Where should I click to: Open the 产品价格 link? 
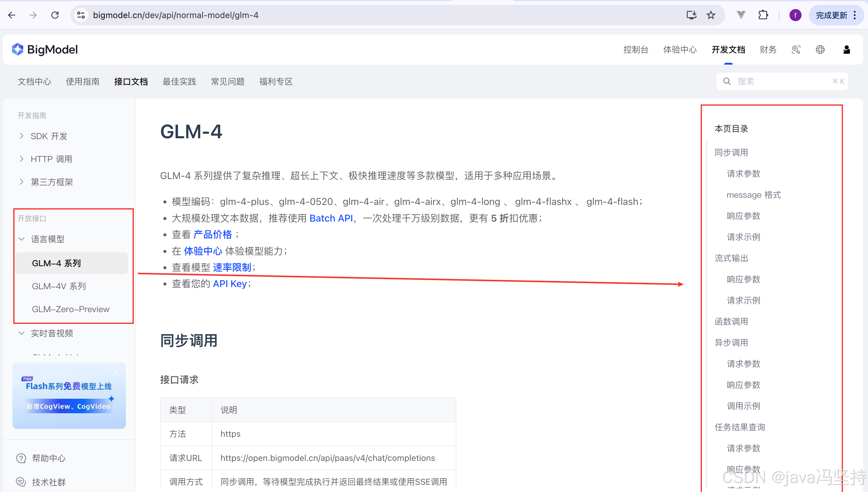click(213, 235)
